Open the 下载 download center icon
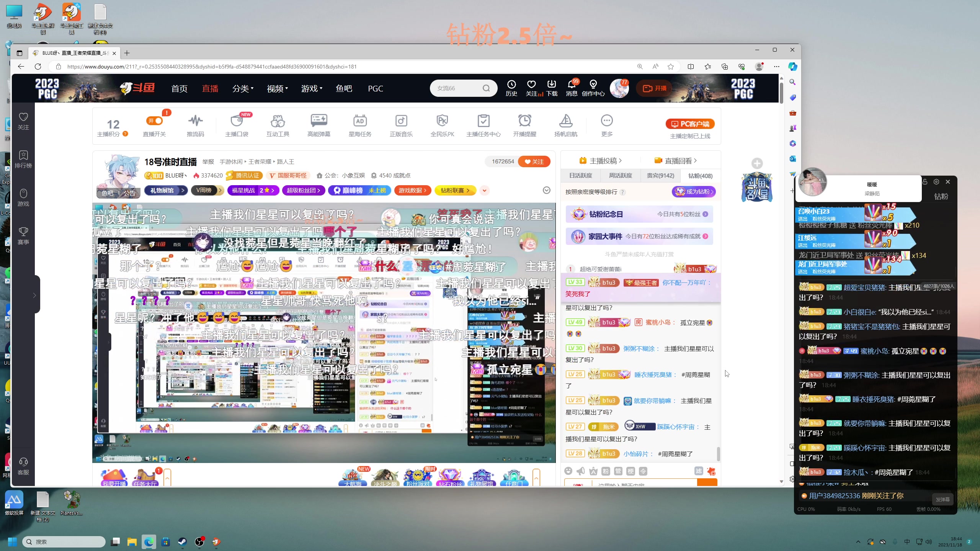 (x=551, y=88)
